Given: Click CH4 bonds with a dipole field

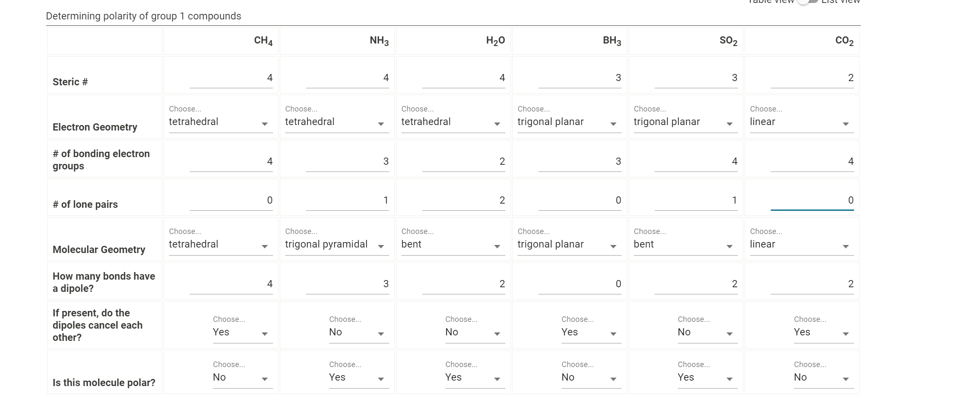Looking at the screenshot, I should click(x=231, y=284).
